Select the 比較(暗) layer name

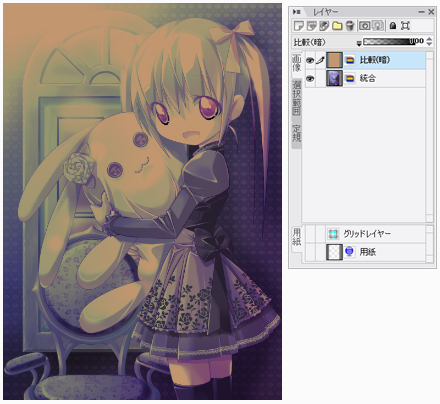[x=375, y=60]
